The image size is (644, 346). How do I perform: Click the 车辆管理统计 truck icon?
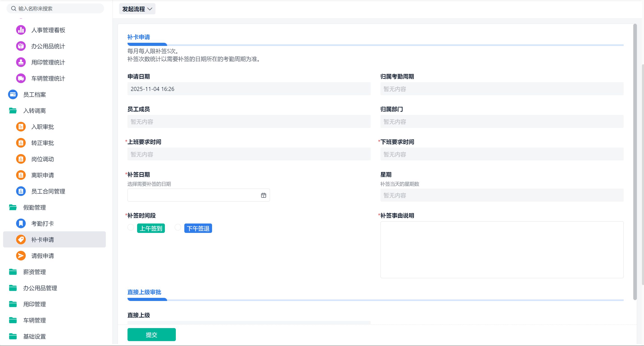click(x=21, y=78)
